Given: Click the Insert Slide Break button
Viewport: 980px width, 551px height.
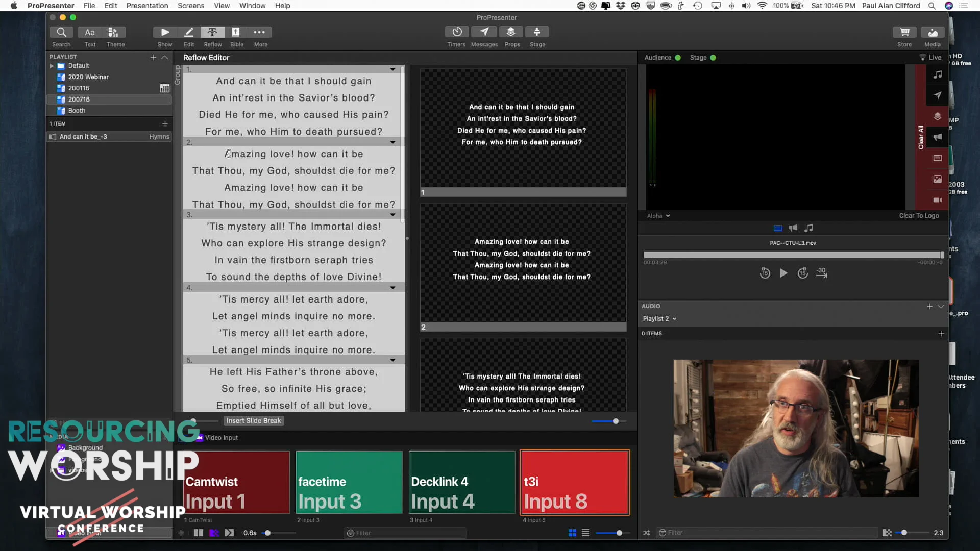Looking at the screenshot, I should pos(254,420).
